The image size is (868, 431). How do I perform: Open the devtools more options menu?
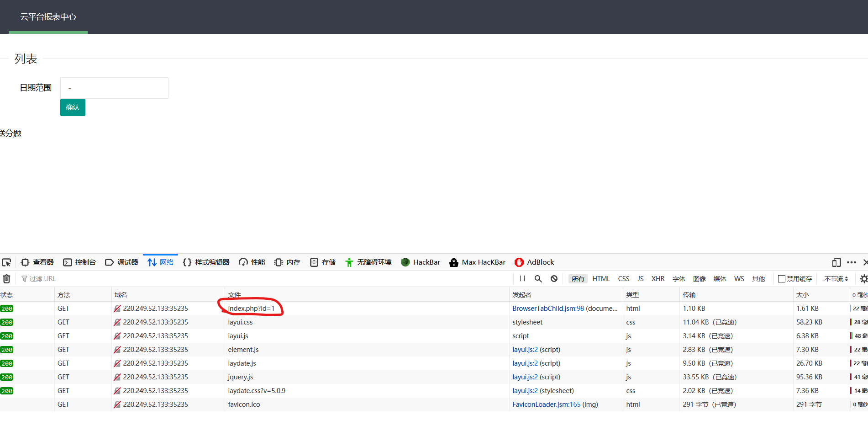(x=852, y=262)
